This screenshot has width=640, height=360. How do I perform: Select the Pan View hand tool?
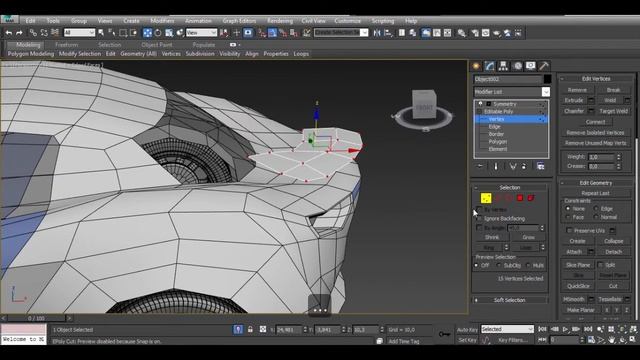point(611,340)
